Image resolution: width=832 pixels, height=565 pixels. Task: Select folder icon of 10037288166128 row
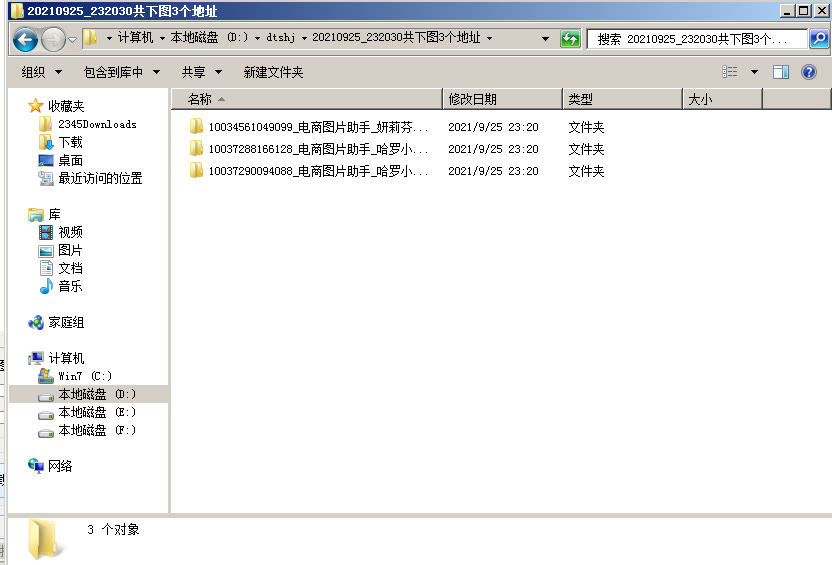pos(196,148)
